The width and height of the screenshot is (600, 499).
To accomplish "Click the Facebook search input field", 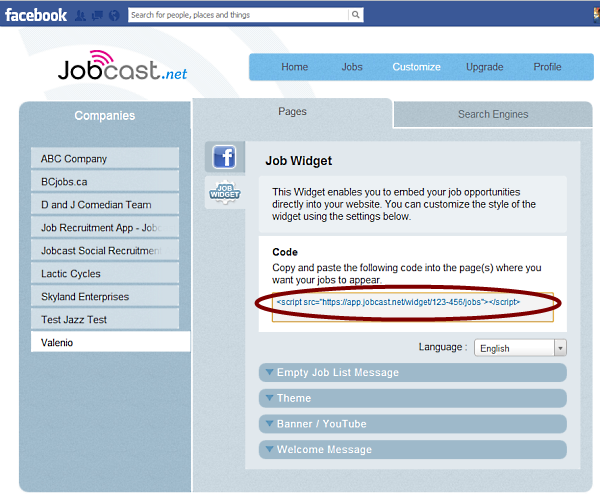I will coord(238,15).
